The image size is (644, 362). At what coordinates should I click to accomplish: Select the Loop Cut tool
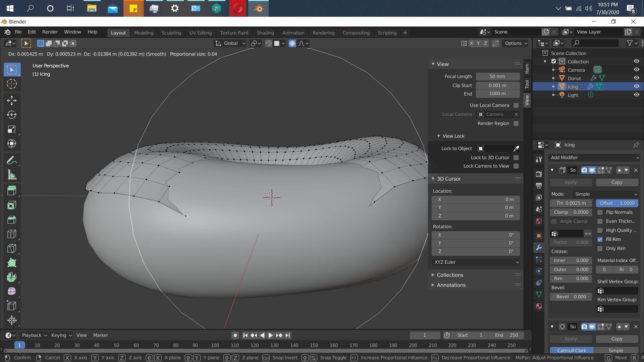pos(12,234)
